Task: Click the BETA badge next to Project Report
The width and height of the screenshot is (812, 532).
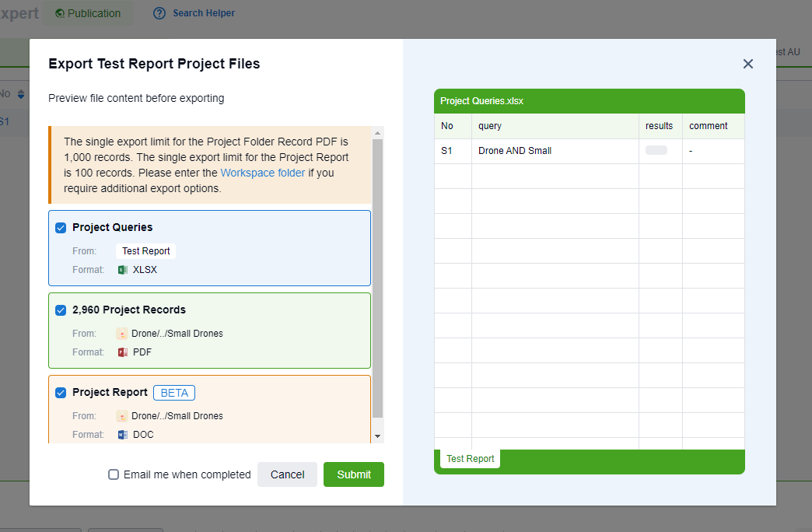Action: (173, 393)
